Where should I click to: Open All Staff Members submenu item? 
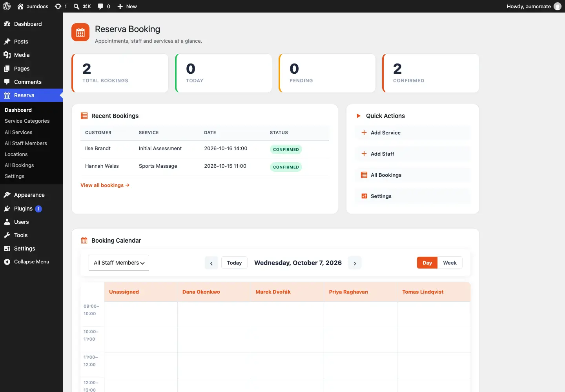pyautogui.click(x=26, y=143)
